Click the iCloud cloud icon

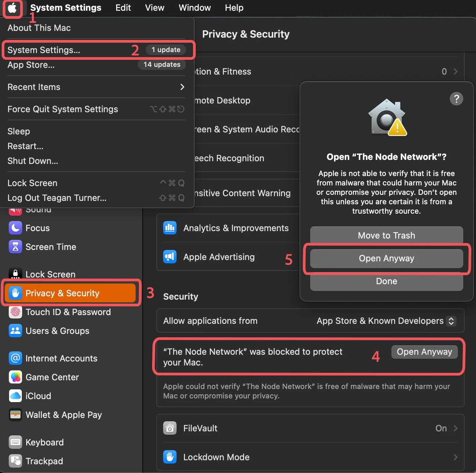click(15, 396)
